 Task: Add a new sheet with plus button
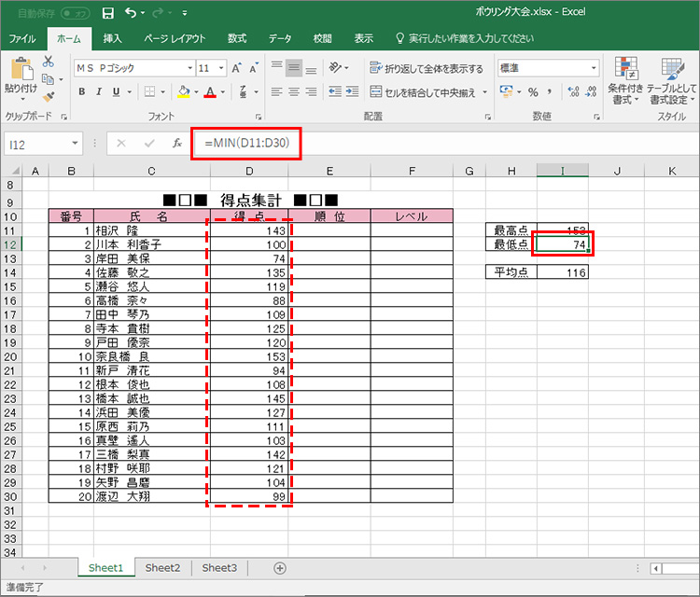[x=280, y=567]
